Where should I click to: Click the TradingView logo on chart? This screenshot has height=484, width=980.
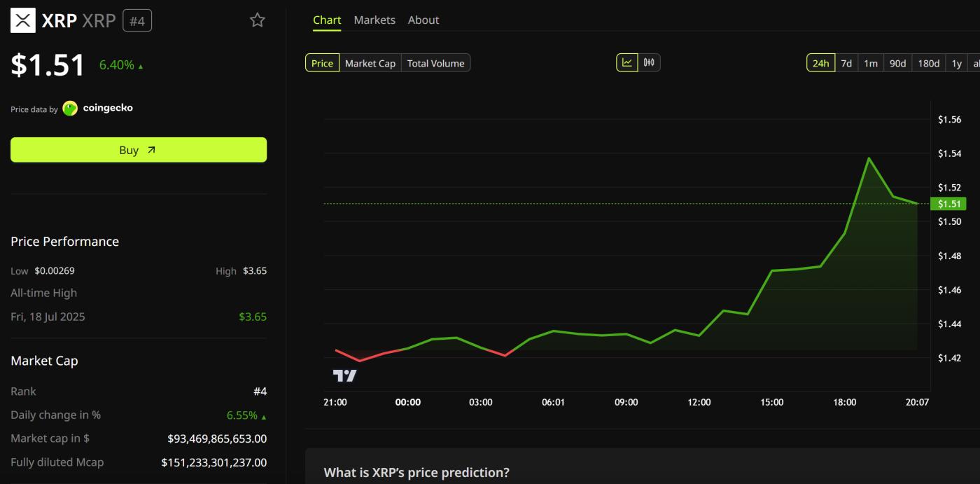point(344,376)
